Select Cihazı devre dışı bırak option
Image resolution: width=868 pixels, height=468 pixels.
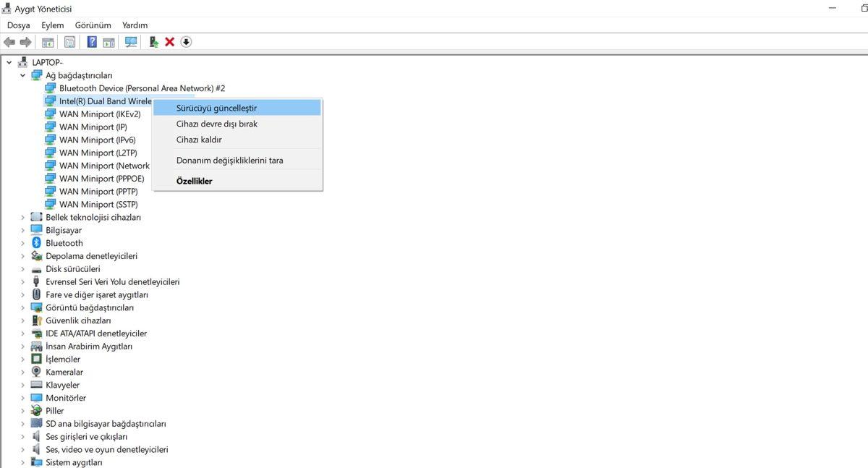coord(217,124)
